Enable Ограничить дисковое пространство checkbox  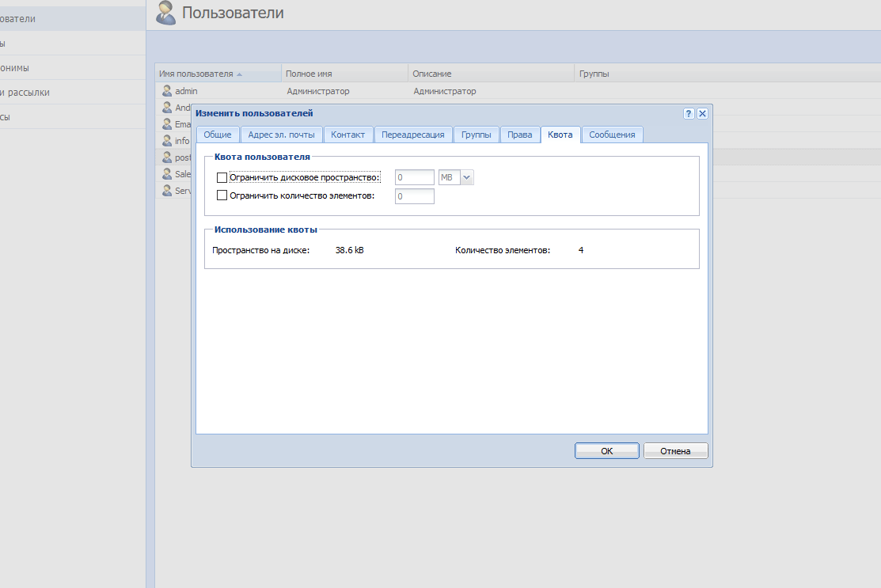coord(222,178)
